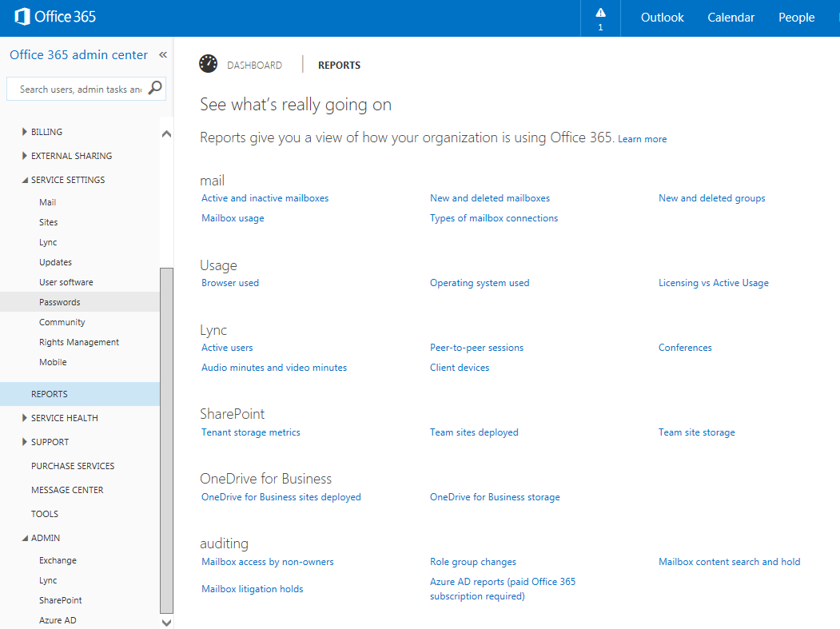Open Browser used report
840x629 pixels.
coord(230,283)
